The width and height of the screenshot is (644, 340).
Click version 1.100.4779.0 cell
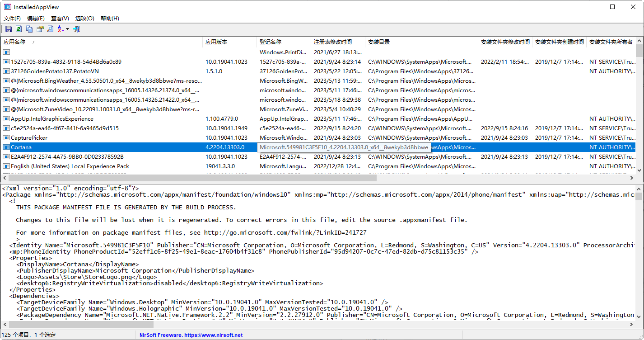click(222, 119)
